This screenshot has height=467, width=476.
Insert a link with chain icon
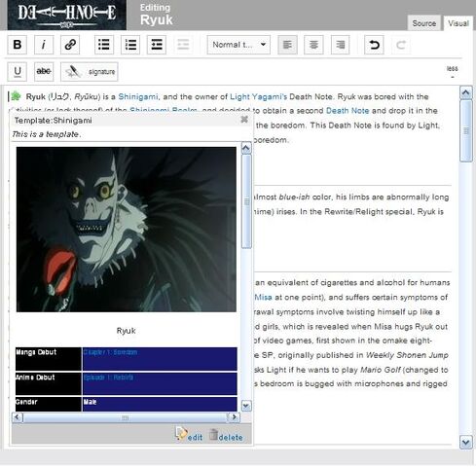point(70,45)
